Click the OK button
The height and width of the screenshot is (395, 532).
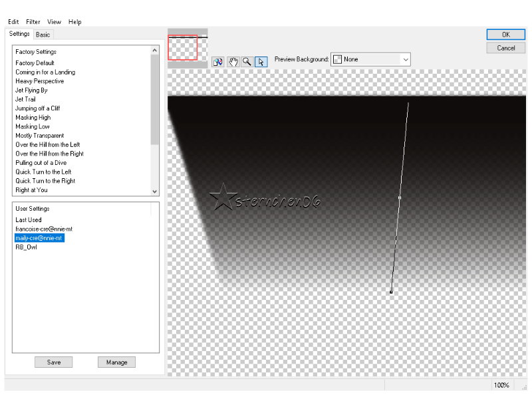click(506, 35)
